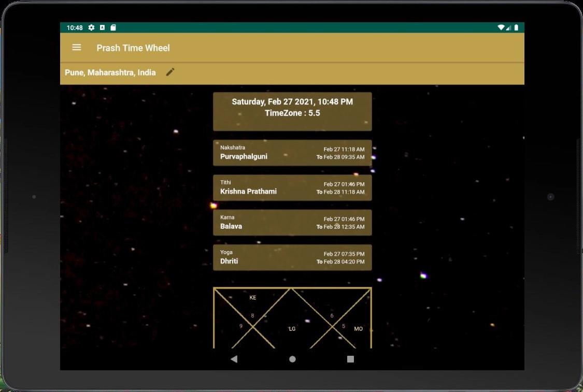Tap the Android back button
Screen dimensions: 583x392
pos(234,359)
